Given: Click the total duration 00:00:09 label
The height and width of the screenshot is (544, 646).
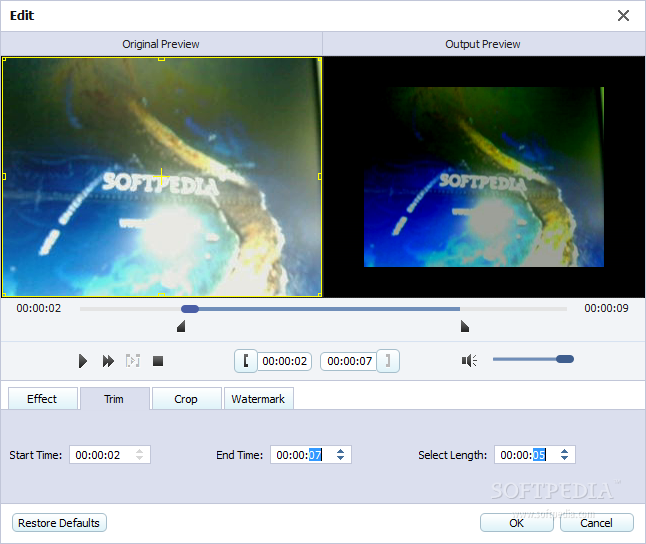Looking at the screenshot, I should coord(606,308).
